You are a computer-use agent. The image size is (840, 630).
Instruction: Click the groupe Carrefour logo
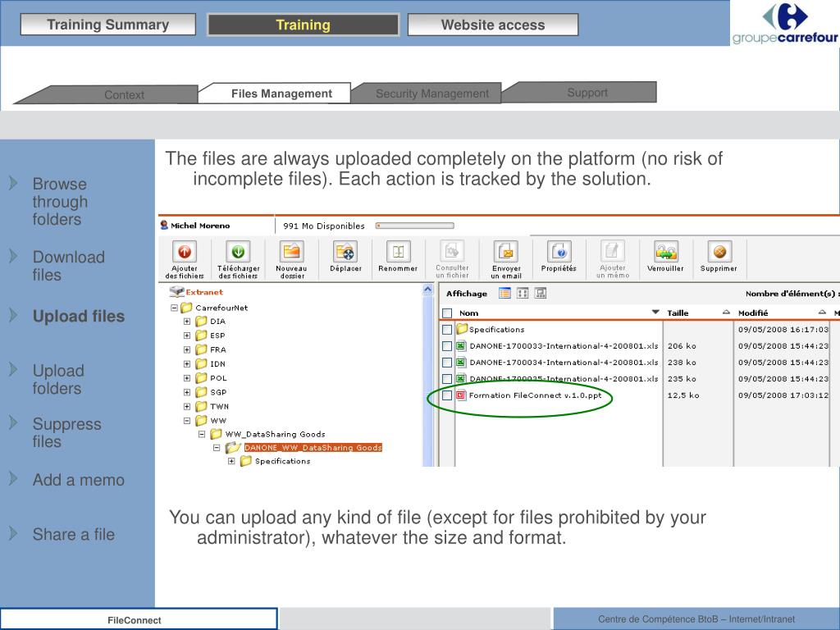point(785,23)
